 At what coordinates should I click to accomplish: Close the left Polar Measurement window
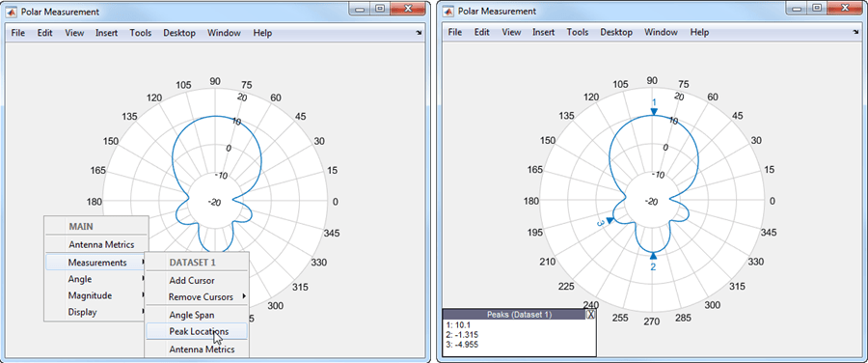(407, 9)
